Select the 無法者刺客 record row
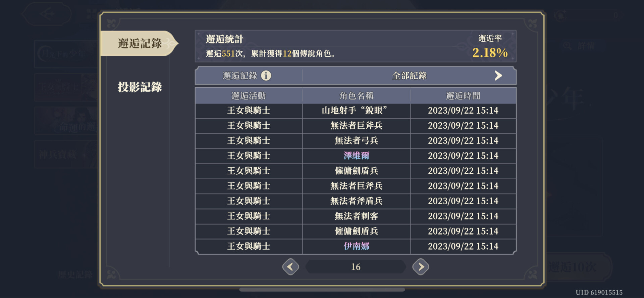This screenshot has height=298, width=644. (x=356, y=216)
